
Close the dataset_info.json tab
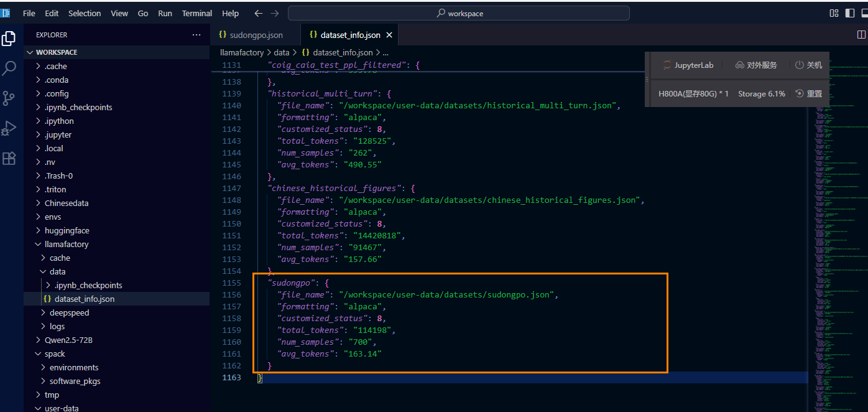point(389,35)
